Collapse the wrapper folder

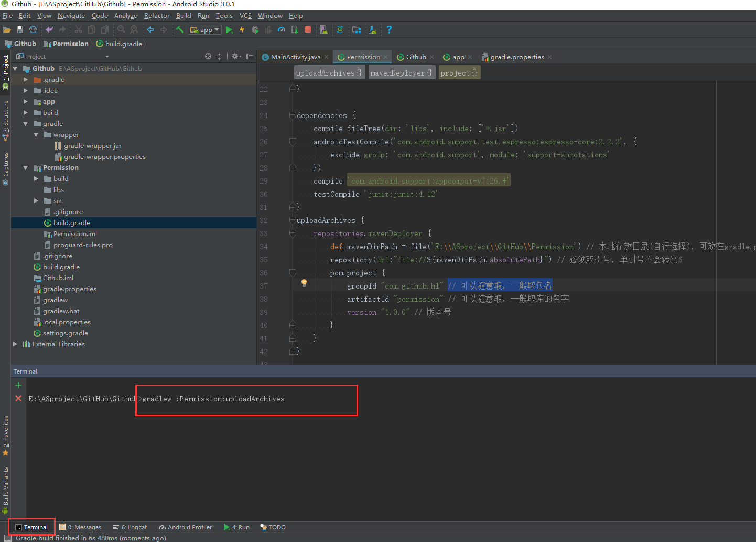(x=36, y=135)
